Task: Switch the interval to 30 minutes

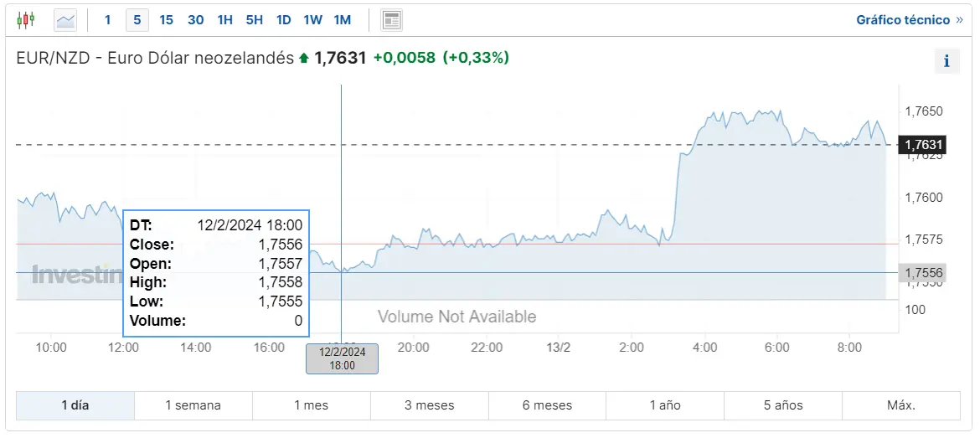Action: point(196,20)
